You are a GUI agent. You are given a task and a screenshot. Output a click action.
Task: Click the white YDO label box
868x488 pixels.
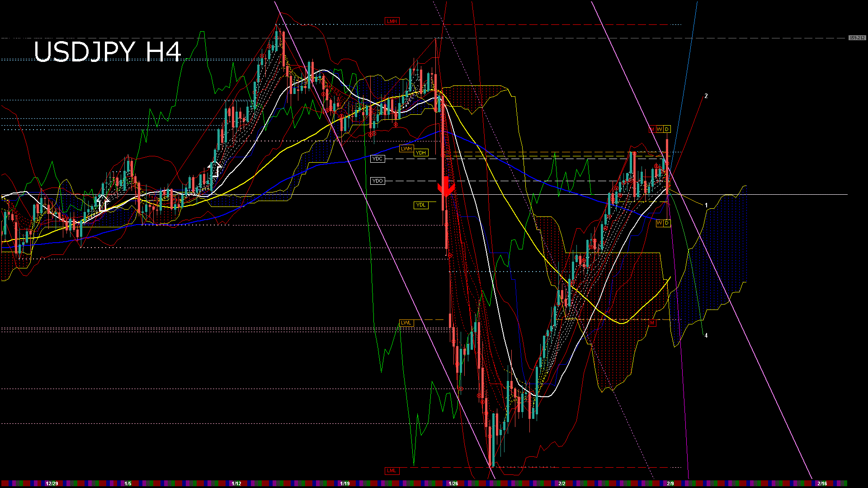click(x=377, y=181)
